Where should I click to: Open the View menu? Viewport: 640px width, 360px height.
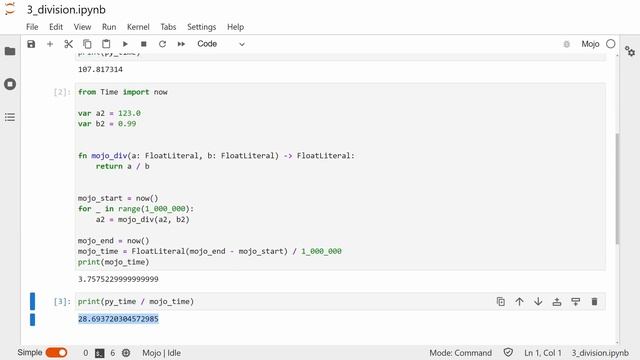click(82, 27)
